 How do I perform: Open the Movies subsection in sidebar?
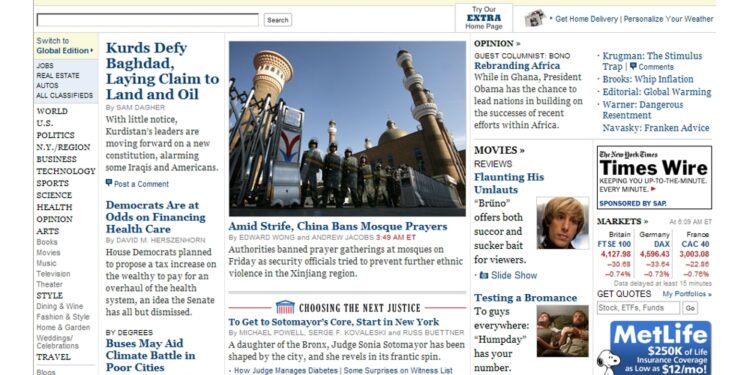[48, 253]
